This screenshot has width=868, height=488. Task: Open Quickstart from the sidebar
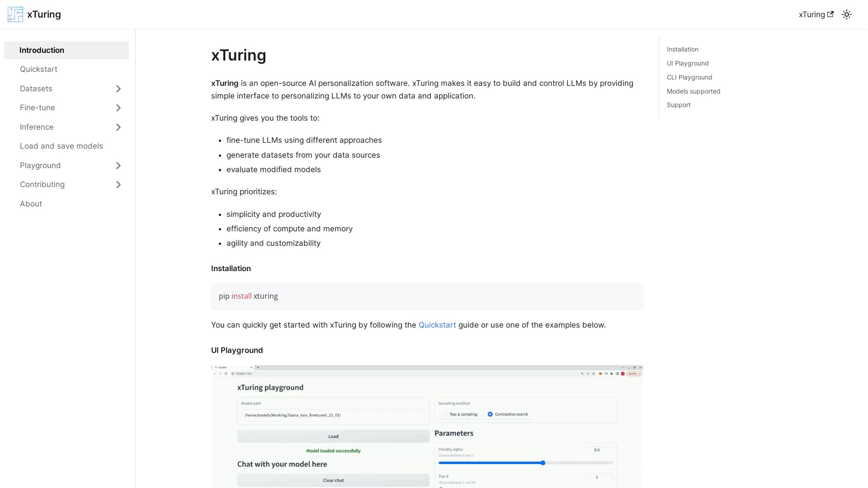[x=38, y=69]
